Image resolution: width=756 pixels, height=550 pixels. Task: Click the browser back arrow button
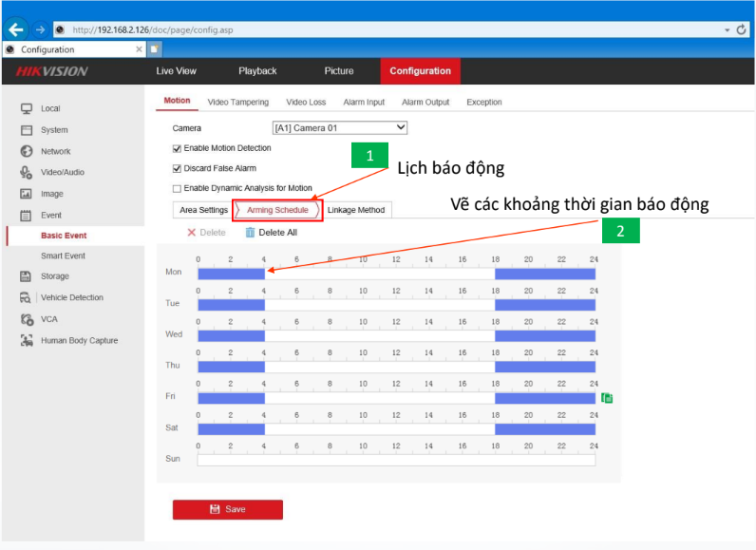point(15,29)
